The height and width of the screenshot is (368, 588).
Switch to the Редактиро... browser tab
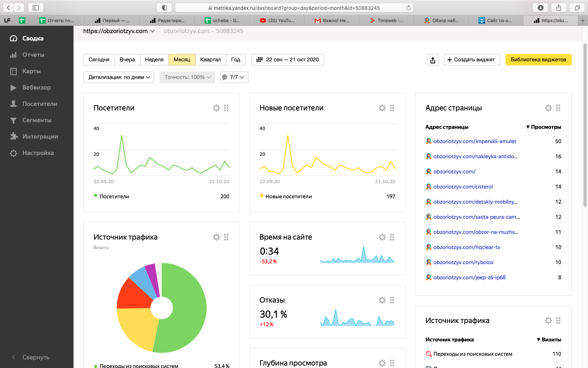[x=167, y=20]
